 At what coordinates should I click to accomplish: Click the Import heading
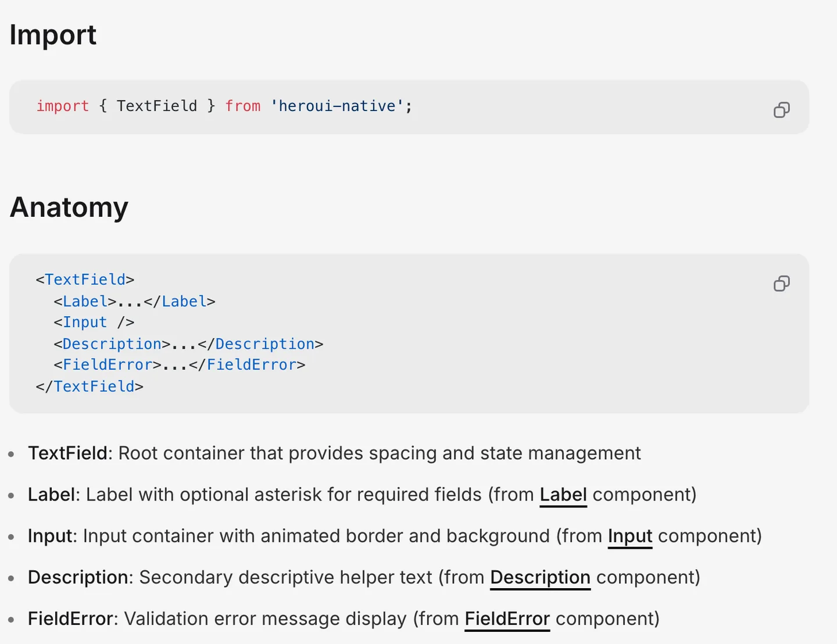click(53, 35)
